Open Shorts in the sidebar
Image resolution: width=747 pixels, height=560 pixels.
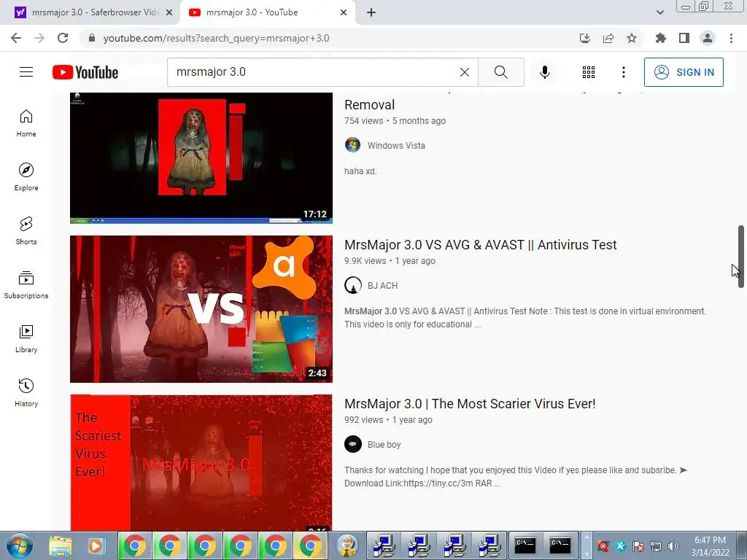click(x=26, y=231)
